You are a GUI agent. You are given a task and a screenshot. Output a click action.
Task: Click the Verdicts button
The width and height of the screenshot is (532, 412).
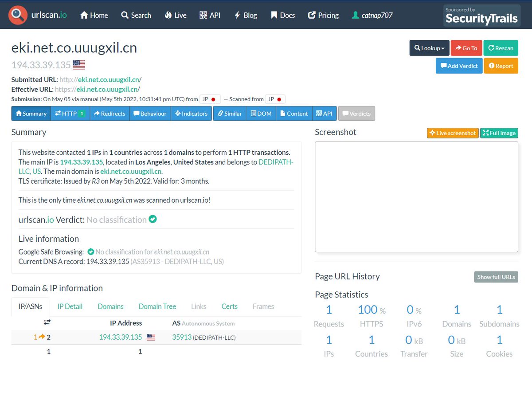pos(356,114)
